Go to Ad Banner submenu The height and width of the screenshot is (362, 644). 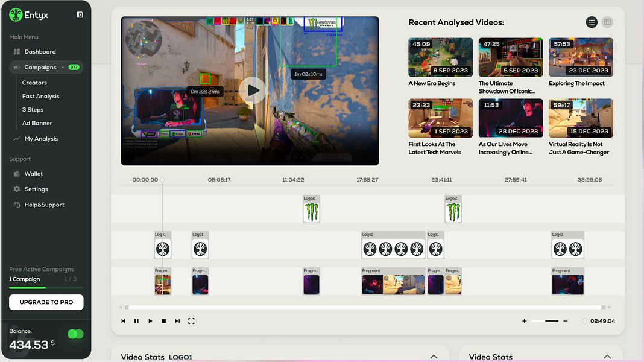(37, 123)
